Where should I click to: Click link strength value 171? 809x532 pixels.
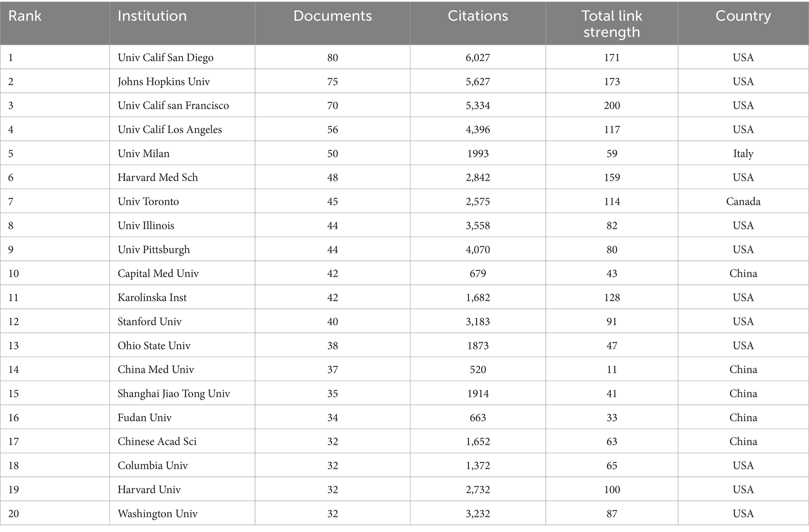click(x=612, y=58)
